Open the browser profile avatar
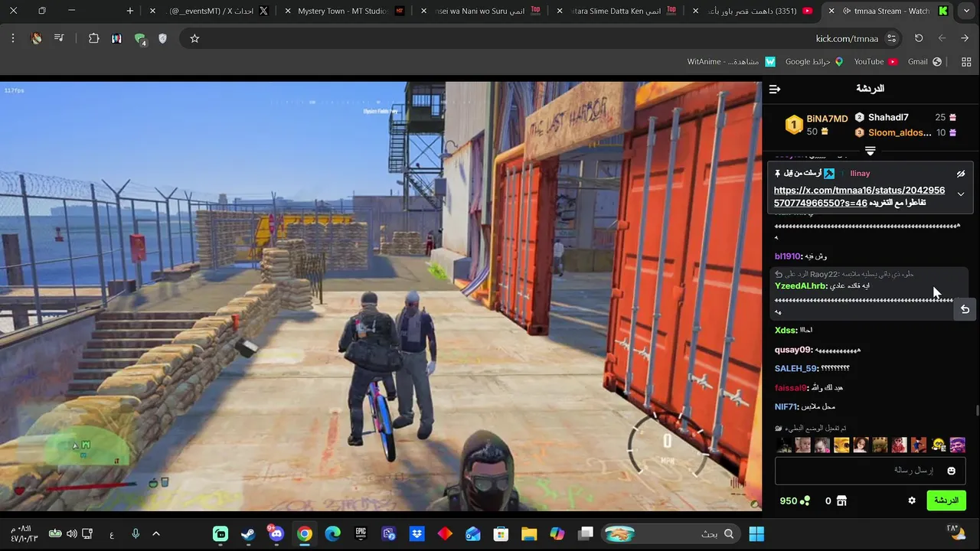This screenshot has width=980, height=551. tap(36, 38)
